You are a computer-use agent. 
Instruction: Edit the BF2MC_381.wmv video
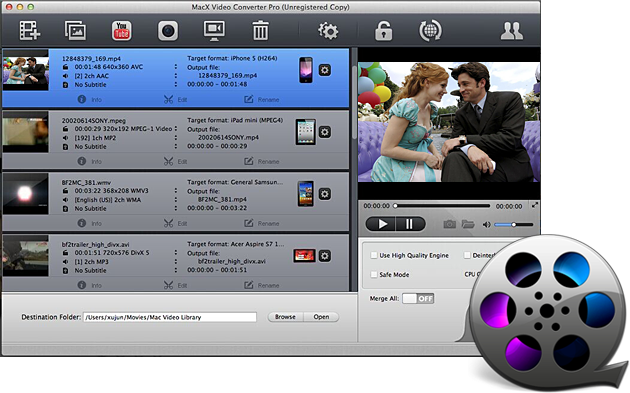176,223
